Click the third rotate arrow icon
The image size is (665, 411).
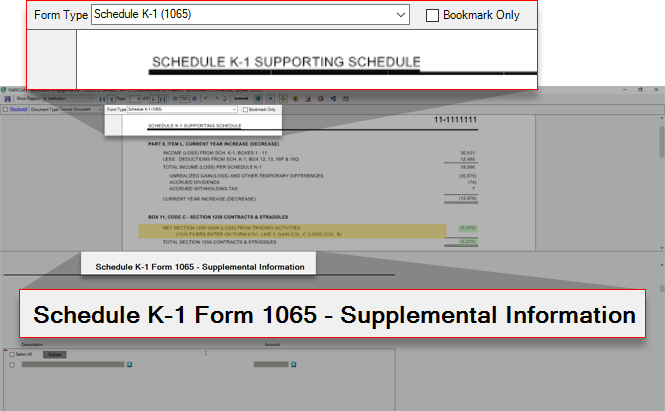pyautogui.click(x=225, y=98)
